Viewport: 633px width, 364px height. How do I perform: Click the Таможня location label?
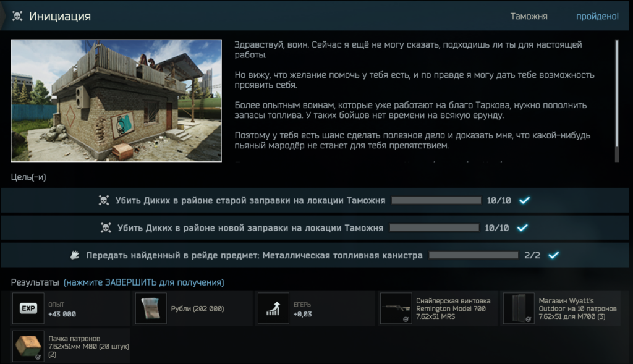529,17
